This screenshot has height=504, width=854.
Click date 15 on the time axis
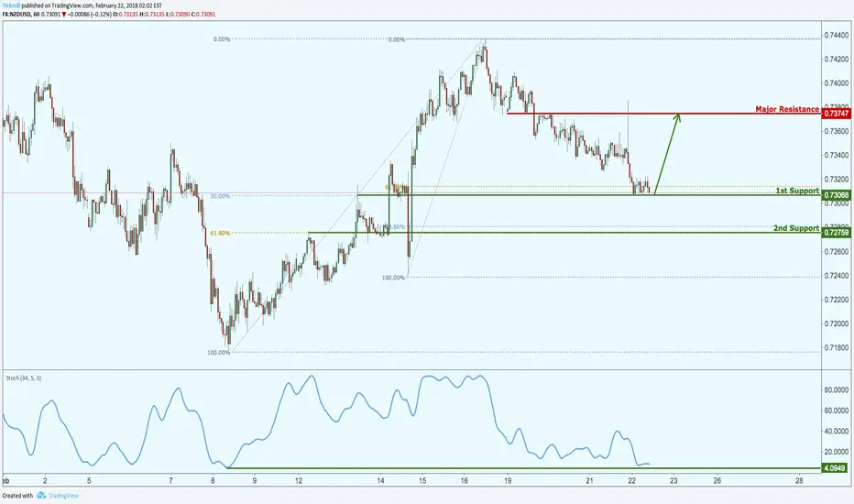(x=422, y=481)
